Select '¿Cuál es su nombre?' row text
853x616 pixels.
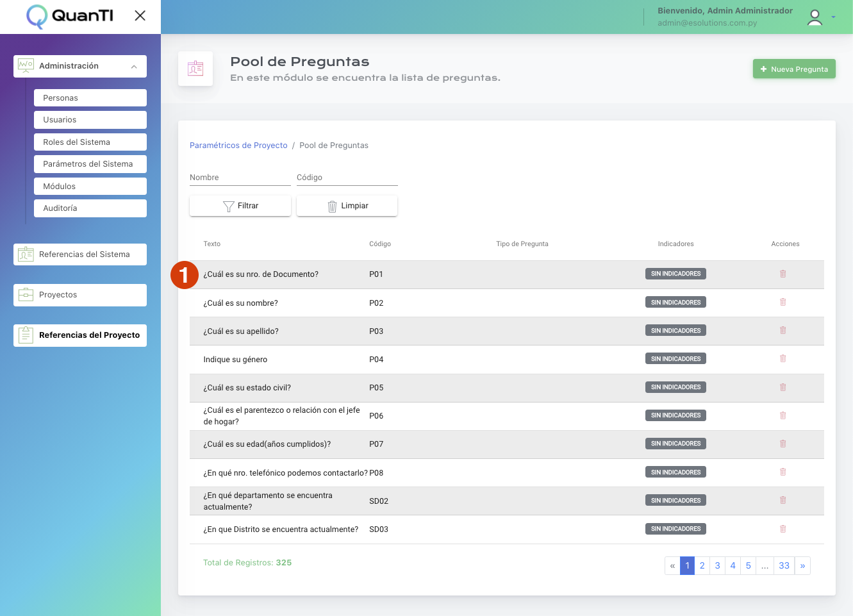[240, 303]
